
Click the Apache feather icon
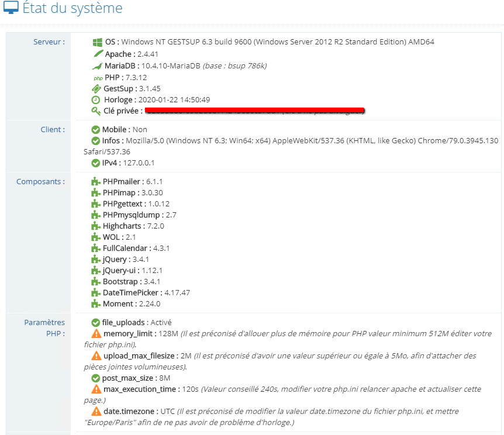(98, 54)
